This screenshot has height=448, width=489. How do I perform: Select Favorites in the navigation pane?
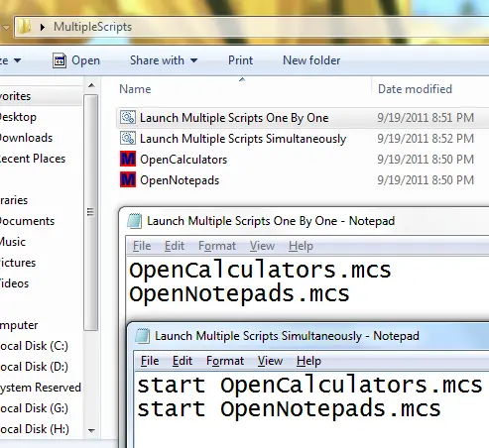point(15,96)
